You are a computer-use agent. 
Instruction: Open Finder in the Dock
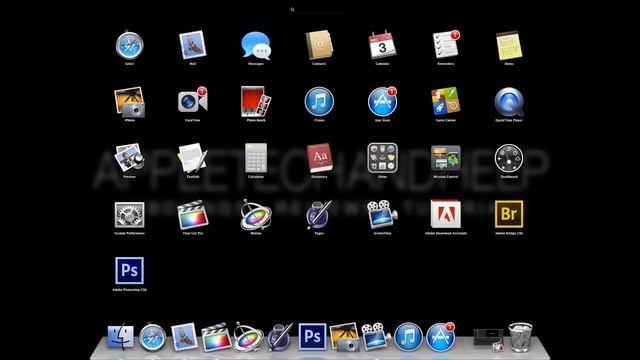120,337
